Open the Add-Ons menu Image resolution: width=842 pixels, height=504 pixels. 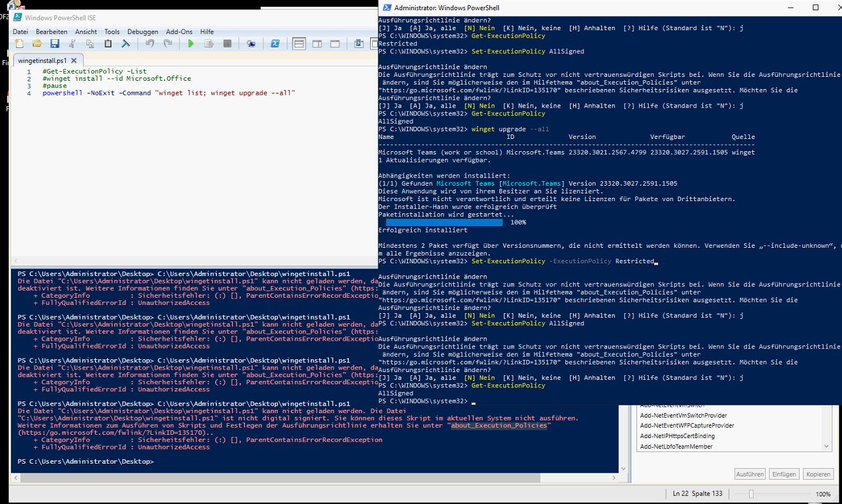179,31
